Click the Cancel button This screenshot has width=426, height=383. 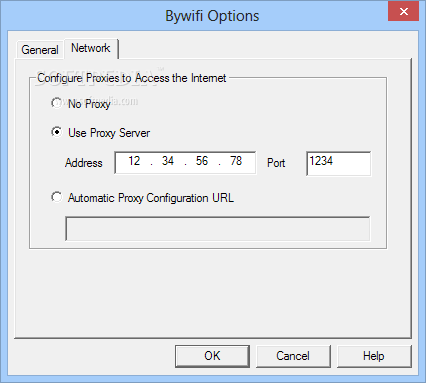click(293, 356)
